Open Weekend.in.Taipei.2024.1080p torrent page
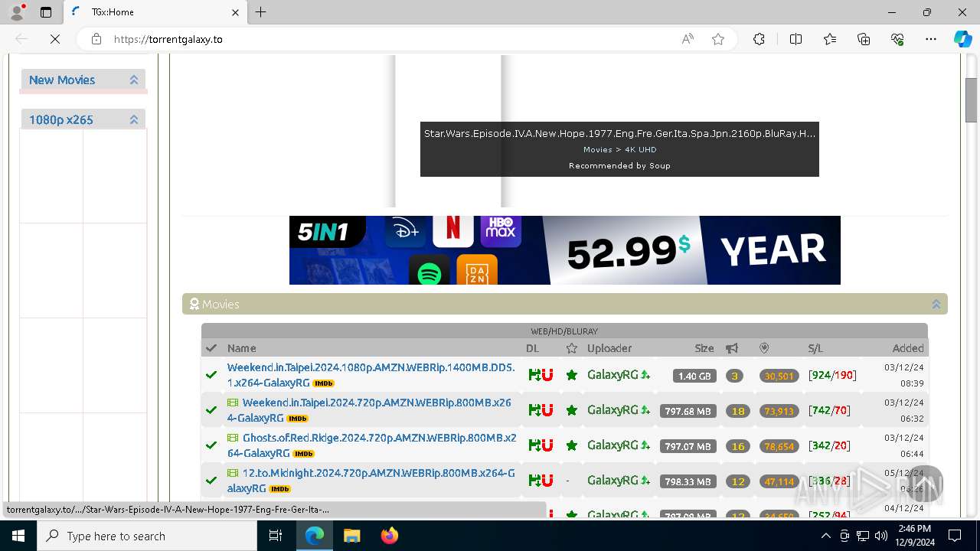The image size is (980, 551). pos(371,375)
